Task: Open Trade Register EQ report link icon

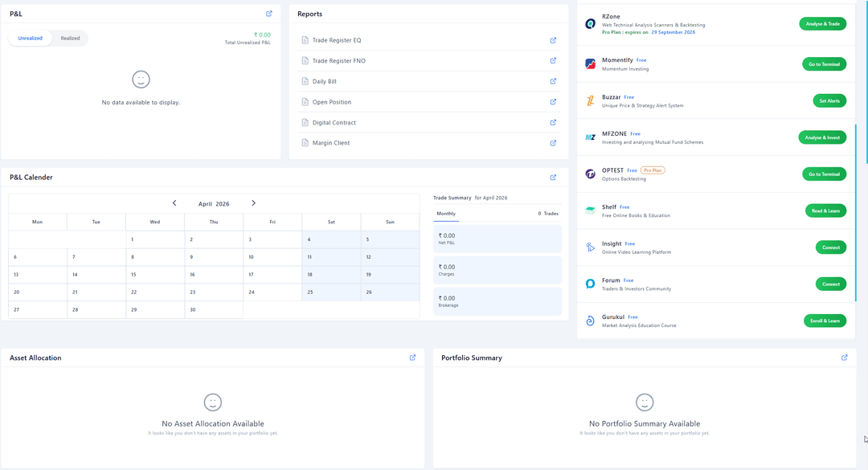Action: 553,40
